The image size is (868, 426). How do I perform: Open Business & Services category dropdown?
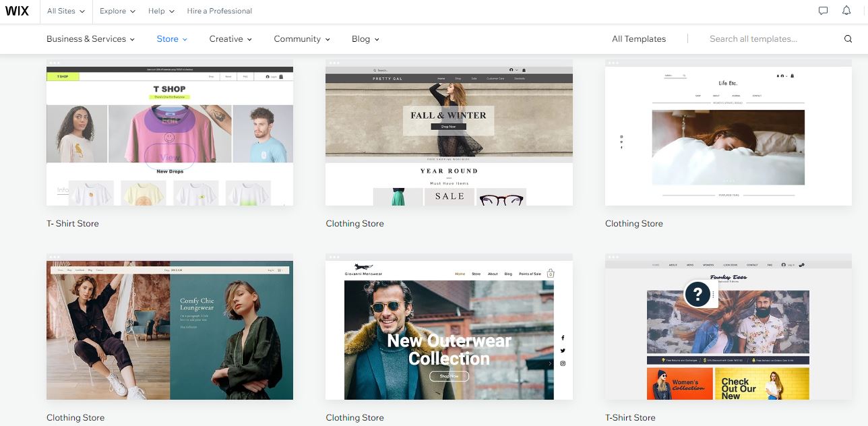click(90, 39)
